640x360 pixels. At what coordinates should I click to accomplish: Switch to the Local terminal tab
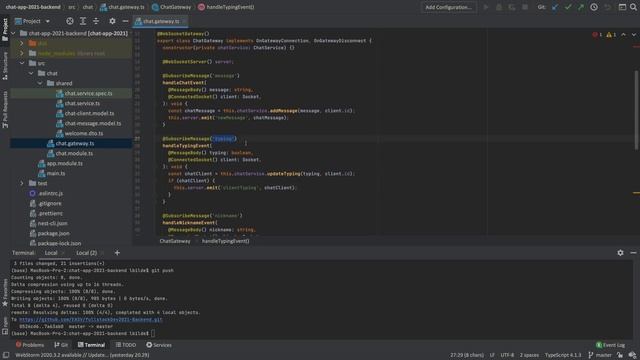click(x=51, y=253)
